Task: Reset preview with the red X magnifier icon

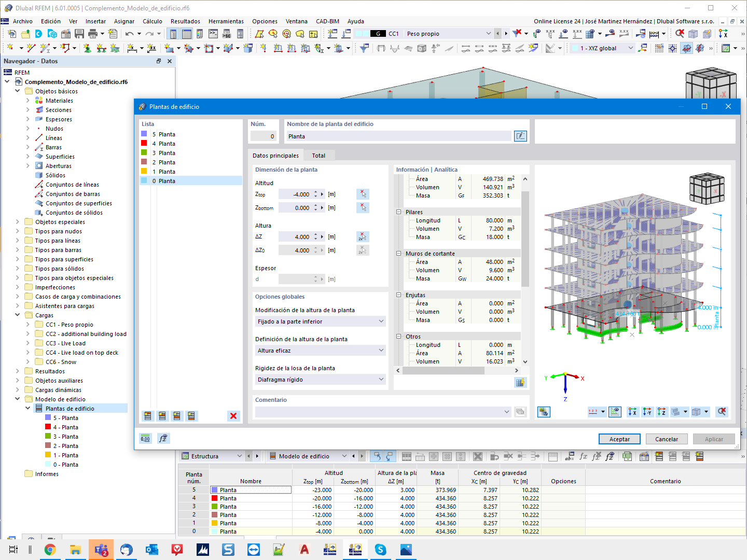Action: click(722, 412)
